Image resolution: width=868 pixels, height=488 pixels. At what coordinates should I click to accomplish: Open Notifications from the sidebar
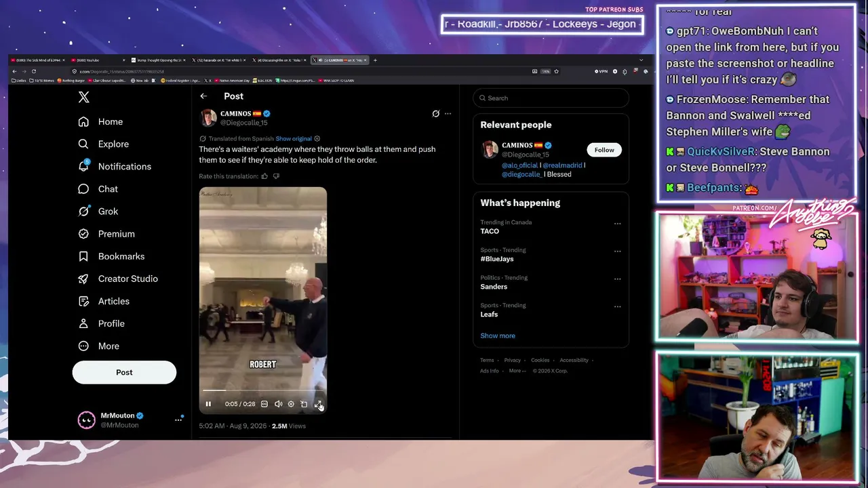(115, 167)
